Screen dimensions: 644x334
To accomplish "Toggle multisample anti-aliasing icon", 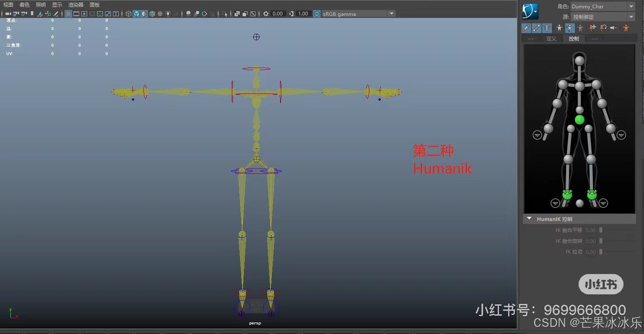I will click(x=204, y=14).
